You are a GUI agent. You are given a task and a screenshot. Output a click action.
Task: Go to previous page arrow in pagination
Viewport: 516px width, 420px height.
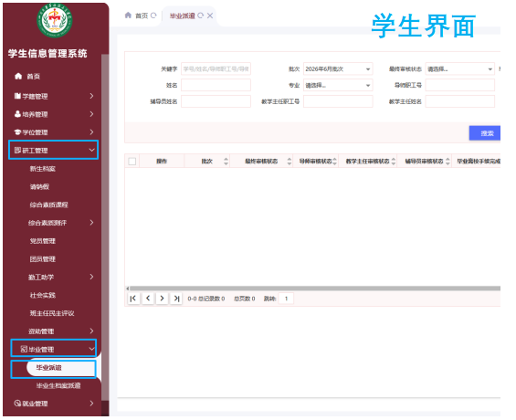(148, 299)
